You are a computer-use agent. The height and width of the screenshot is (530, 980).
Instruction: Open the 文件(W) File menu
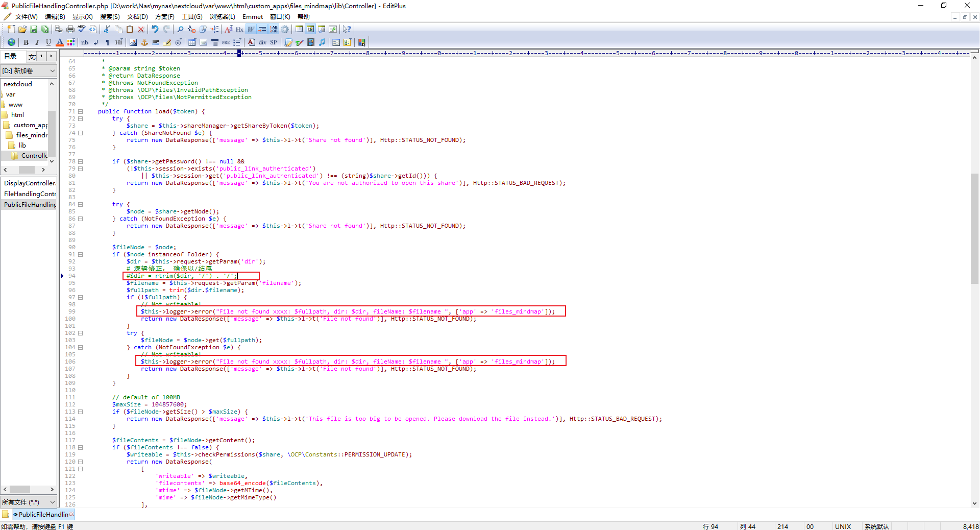[x=26, y=17]
